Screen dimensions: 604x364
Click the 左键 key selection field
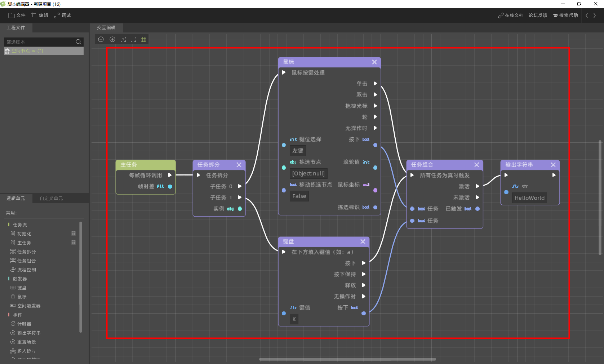coord(298,151)
